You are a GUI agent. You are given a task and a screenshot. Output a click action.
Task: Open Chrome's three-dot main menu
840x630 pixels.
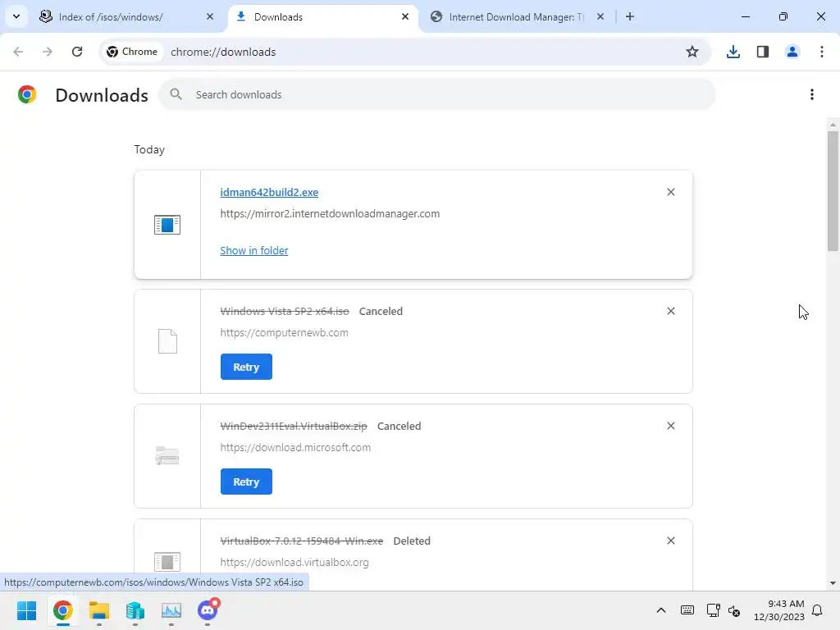(822, 52)
